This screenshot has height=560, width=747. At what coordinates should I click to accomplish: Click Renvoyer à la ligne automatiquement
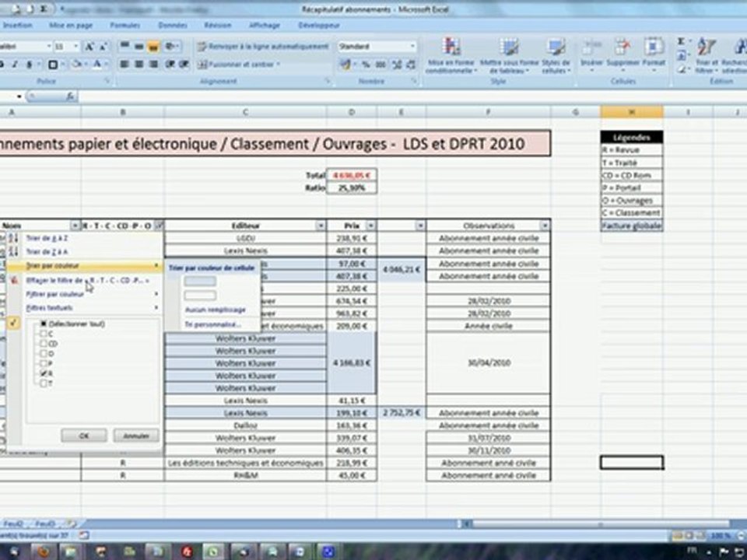click(x=263, y=47)
